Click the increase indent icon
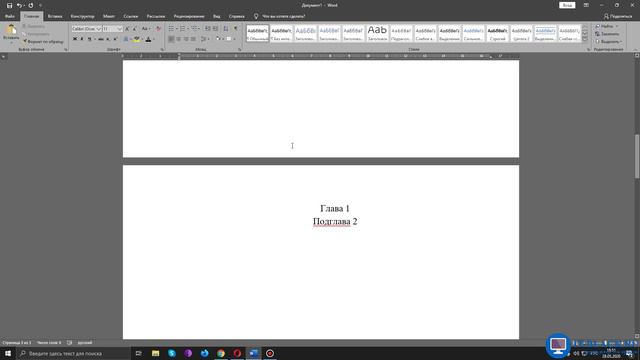The height and width of the screenshot is (360, 640). [216, 29]
